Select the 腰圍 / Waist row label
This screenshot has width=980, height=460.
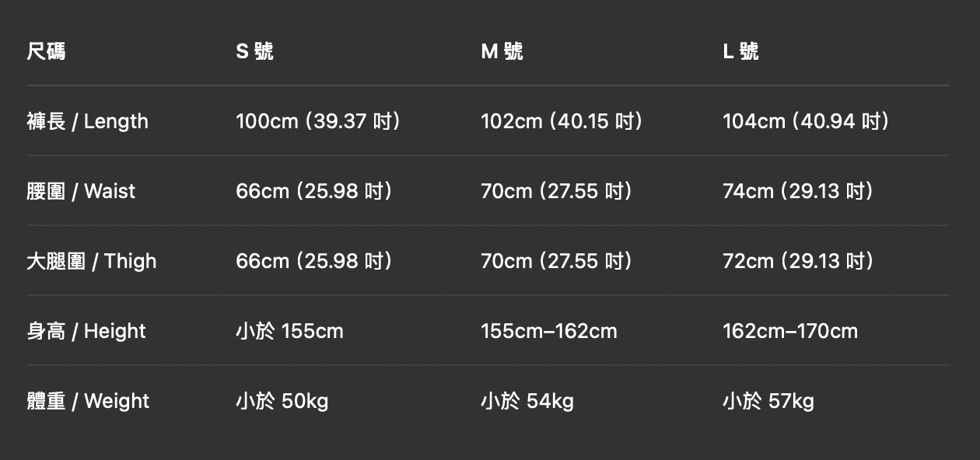(81, 191)
